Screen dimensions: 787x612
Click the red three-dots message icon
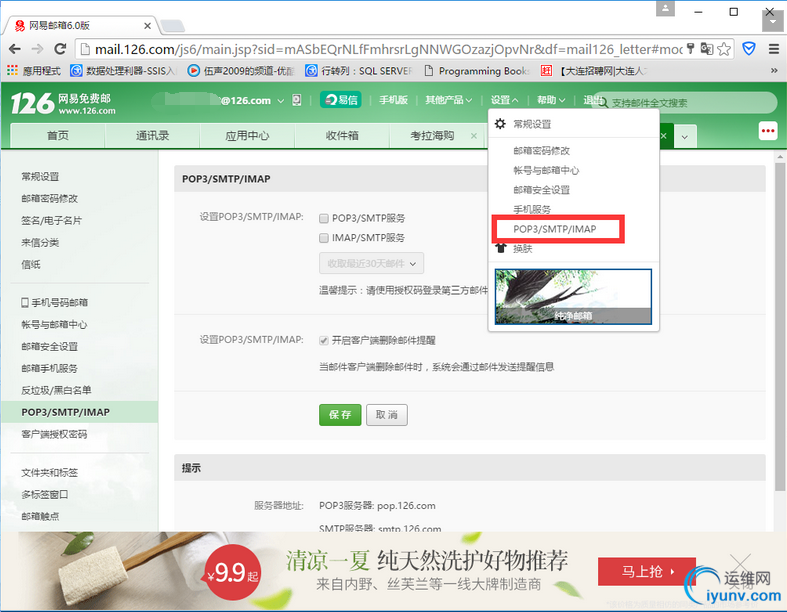click(768, 131)
